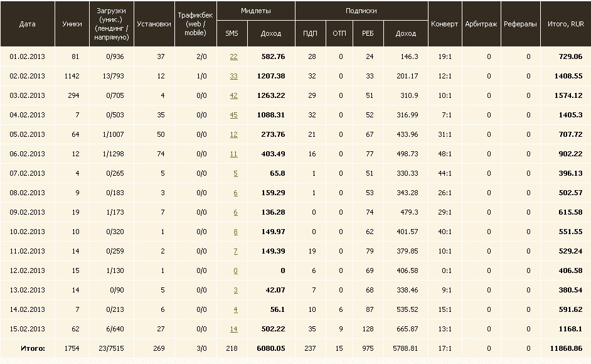The height and width of the screenshot is (364, 591).
Task: Click the Конверт column header
Action: 445,24
